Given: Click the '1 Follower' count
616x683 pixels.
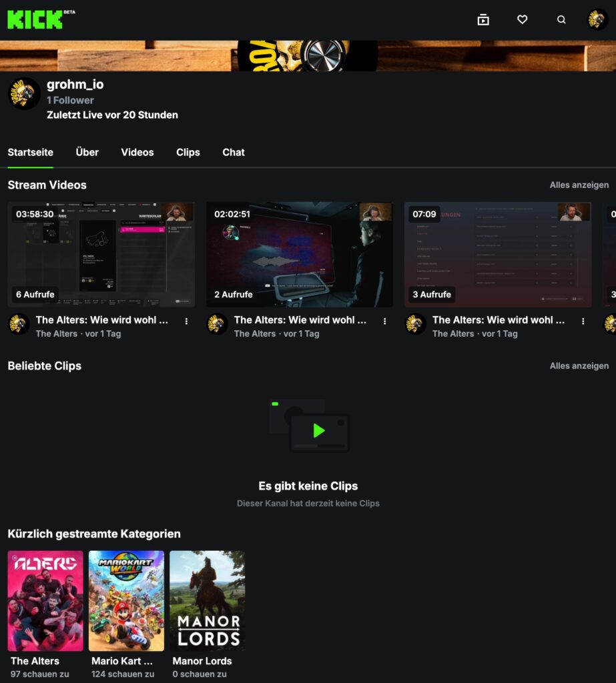Looking at the screenshot, I should coord(70,100).
